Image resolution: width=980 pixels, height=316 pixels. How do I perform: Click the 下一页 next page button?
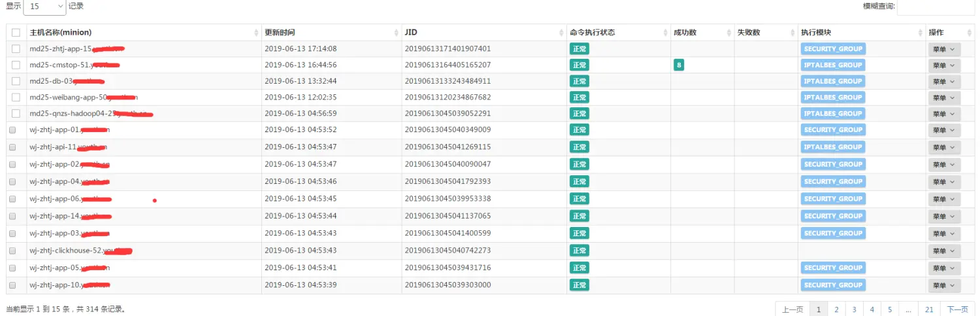pos(957,309)
